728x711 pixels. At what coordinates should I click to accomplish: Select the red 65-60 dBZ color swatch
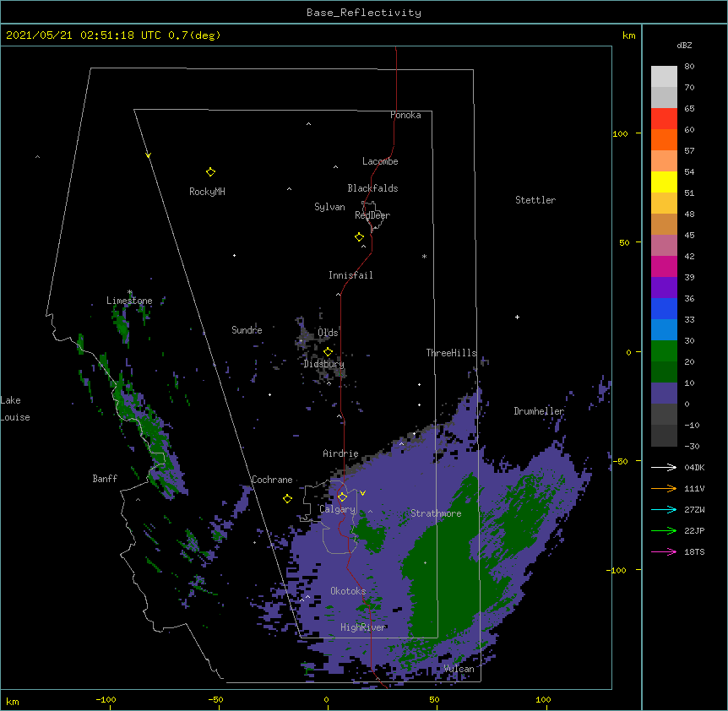(664, 118)
